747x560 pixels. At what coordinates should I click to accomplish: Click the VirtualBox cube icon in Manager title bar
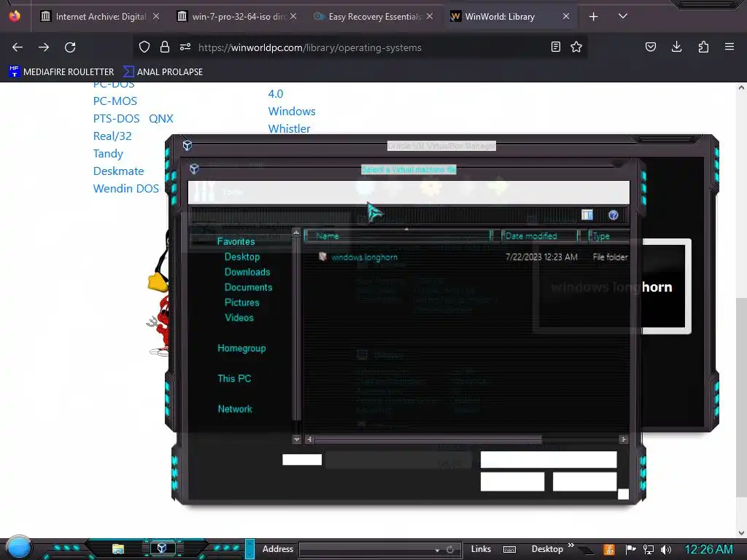pyautogui.click(x=187, y=145)
